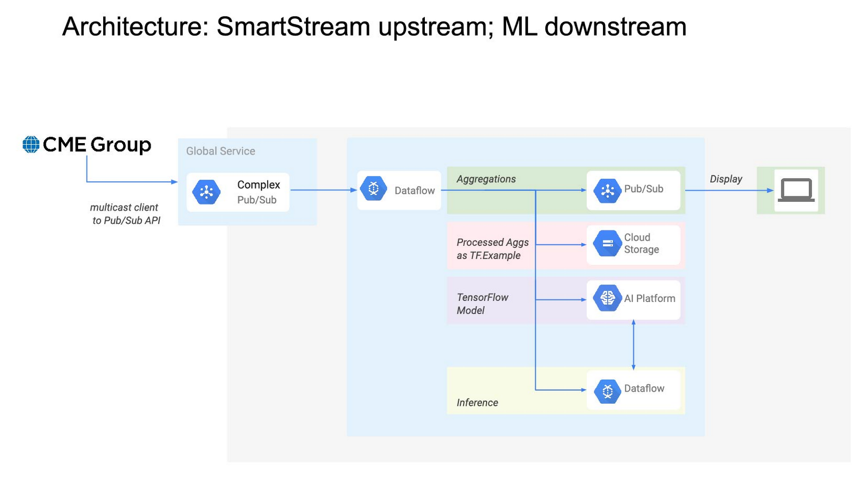Click the Dataflow icon after Global Service

point(373,189)
